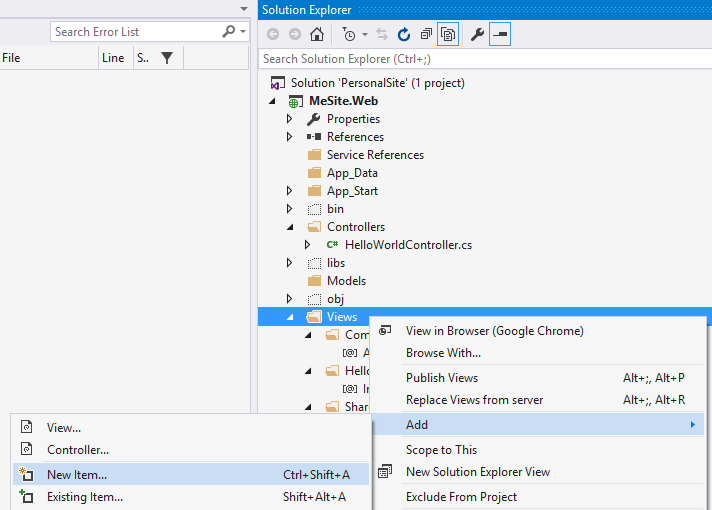Click the New Item icon in submenu
The image size is (712, 510).
[x=26, y=474]
